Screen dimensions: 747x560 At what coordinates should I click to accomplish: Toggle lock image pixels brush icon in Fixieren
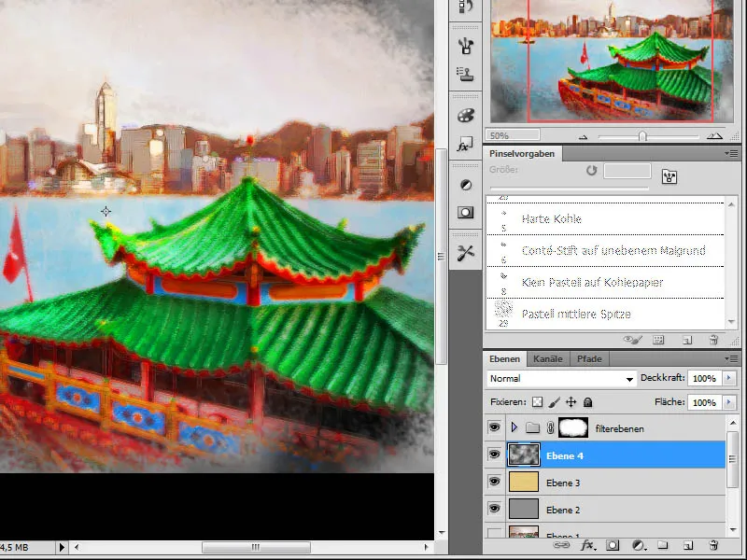tap(554, 402)
